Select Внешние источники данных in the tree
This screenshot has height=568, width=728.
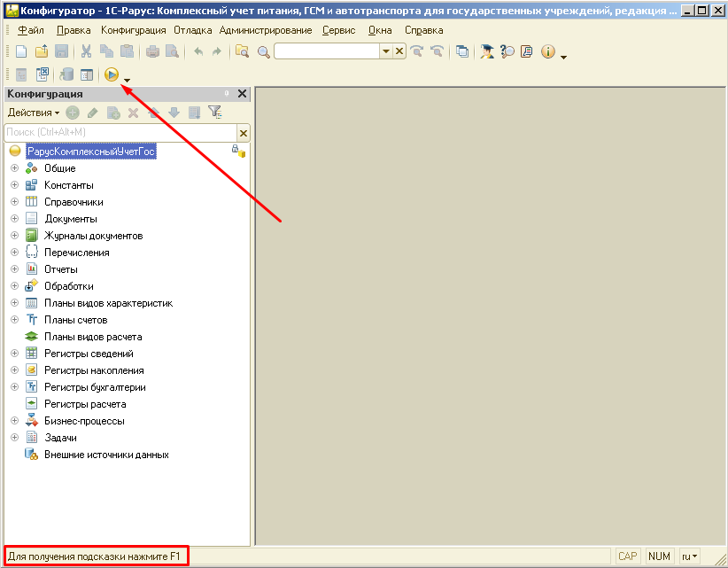pyautogui.click(x=106, y=455)
